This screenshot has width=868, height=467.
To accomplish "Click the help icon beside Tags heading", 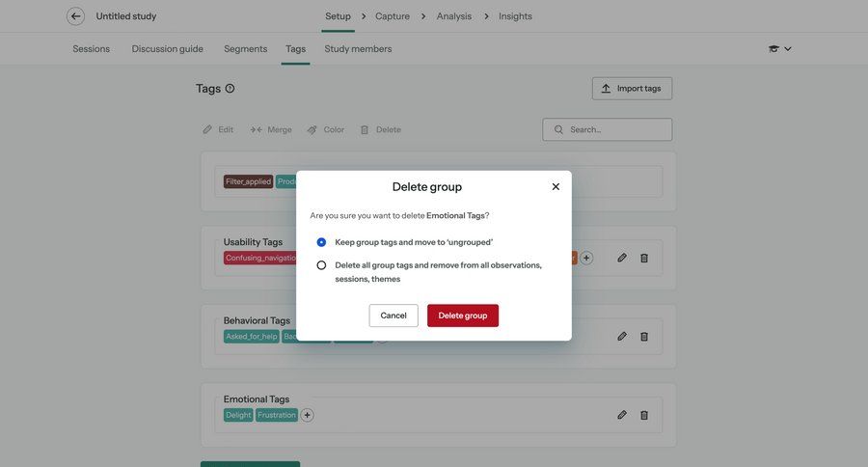I will pyautogui.click(x=230, y=89).
